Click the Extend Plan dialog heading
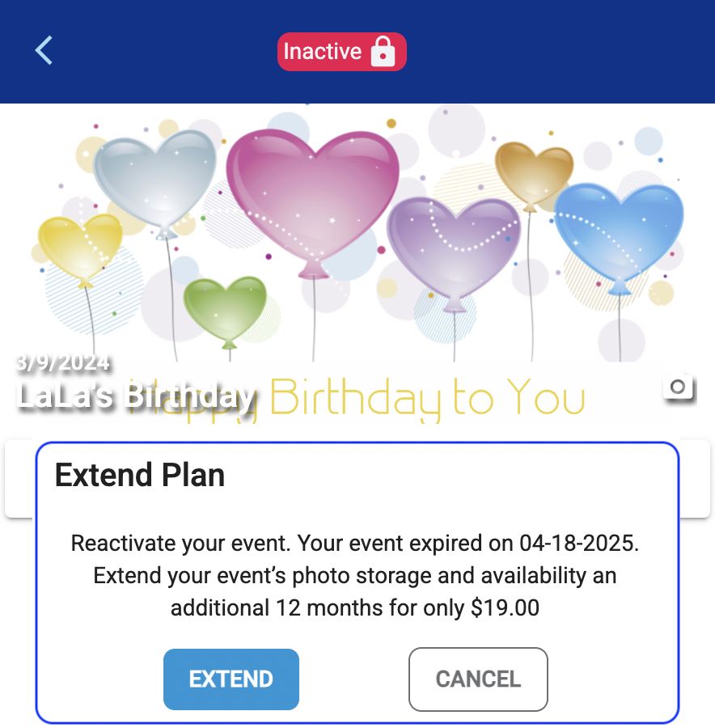 (x=140, y=475)
